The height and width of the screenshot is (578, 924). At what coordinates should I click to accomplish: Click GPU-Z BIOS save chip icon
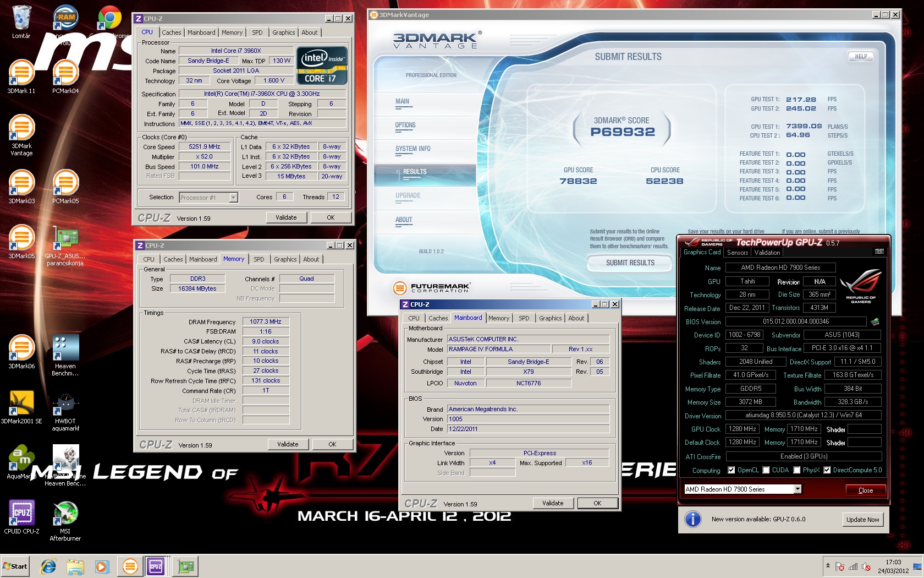point(875,321)
